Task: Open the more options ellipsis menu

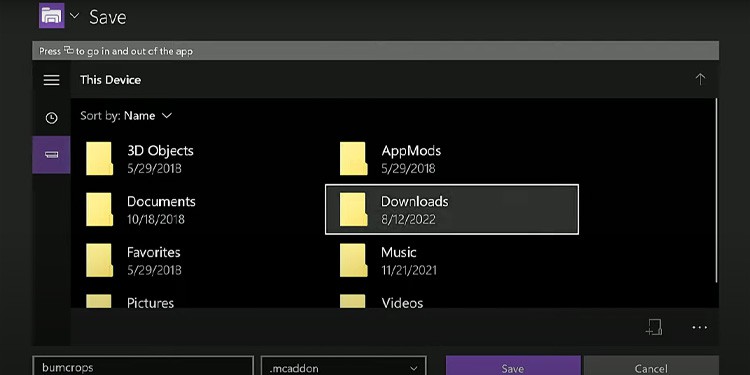Action: (x=699, y=328)
